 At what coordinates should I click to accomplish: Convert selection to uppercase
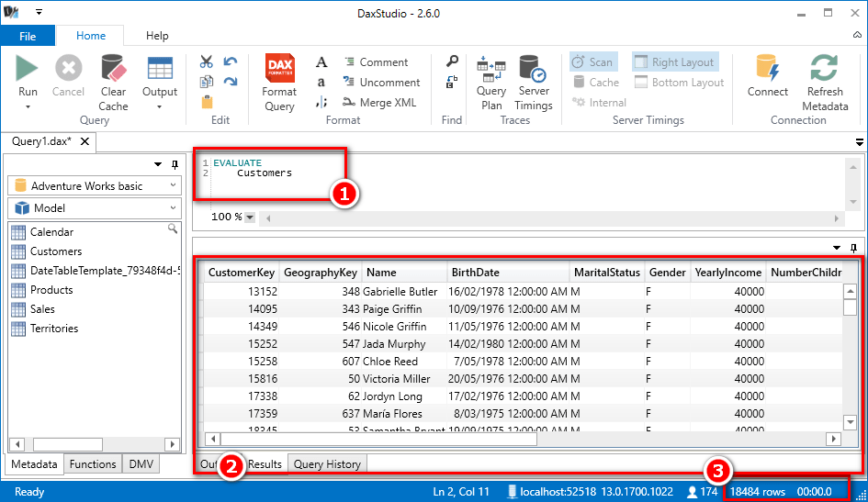click(x=321, y=61)
